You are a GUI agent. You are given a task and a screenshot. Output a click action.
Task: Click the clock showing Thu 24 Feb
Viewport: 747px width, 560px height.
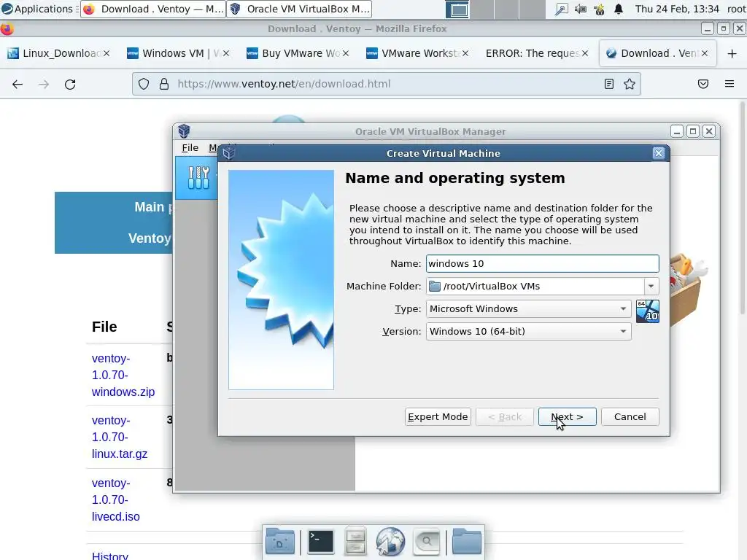pyautogui.click(x=677, y=9)
